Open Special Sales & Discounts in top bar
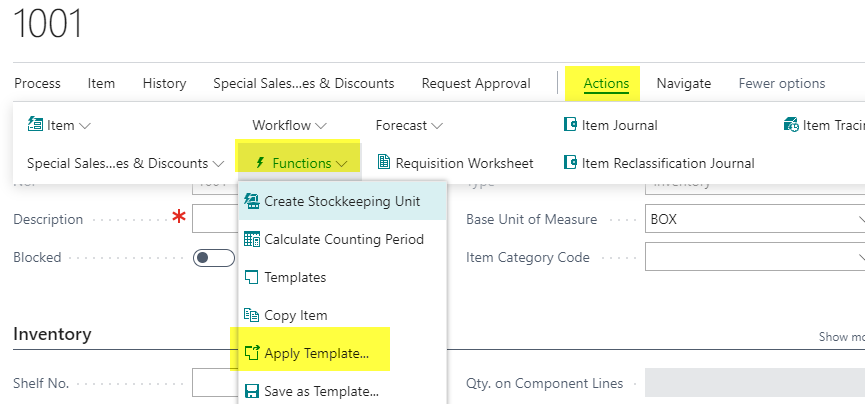 point(304,83)
